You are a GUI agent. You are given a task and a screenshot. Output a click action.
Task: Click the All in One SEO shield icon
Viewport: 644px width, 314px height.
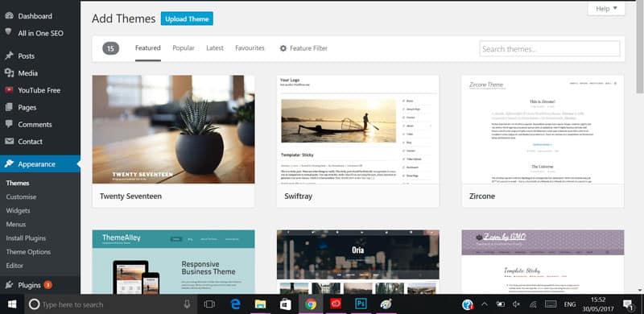pos(9,32)
